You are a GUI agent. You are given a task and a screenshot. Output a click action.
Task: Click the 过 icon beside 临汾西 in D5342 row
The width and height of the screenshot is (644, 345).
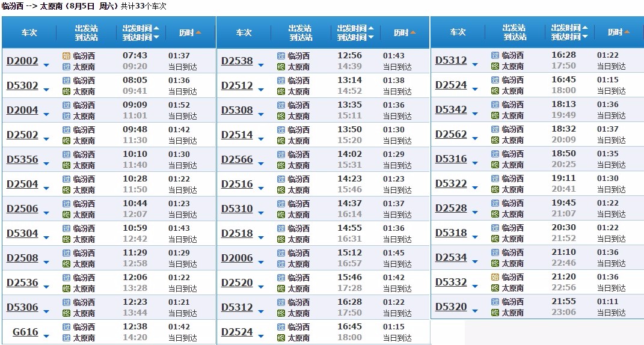pos(495,105)
